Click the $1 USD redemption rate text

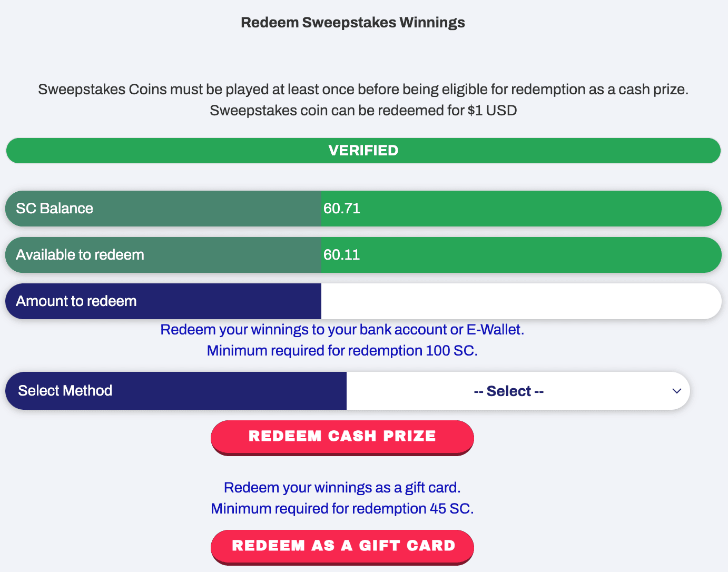point(363,110)
